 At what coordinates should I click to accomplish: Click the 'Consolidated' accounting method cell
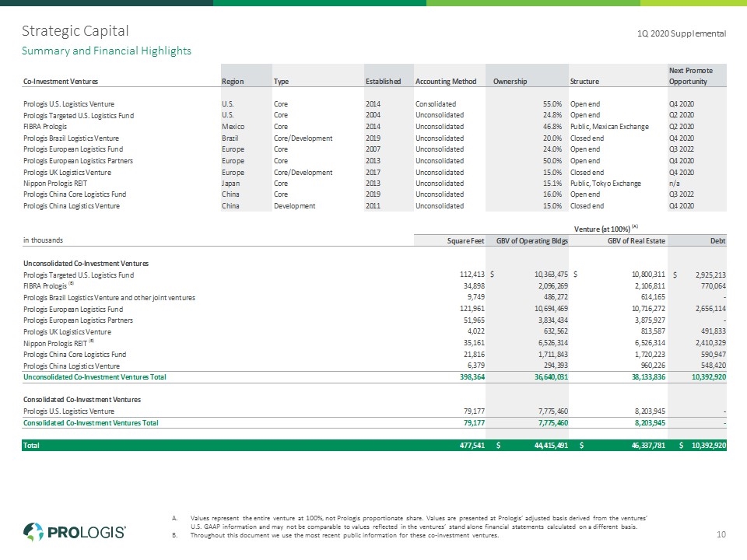point(436,103)
